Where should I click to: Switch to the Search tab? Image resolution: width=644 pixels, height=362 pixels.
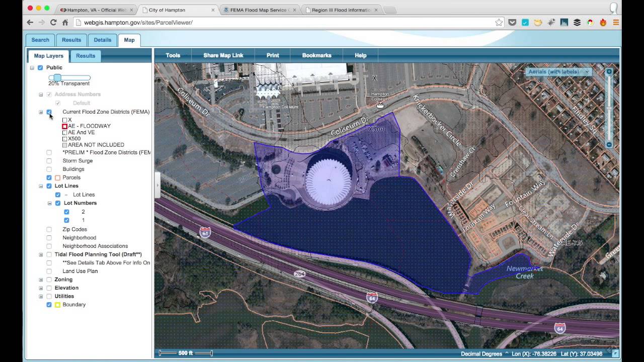tap(40, 40)
